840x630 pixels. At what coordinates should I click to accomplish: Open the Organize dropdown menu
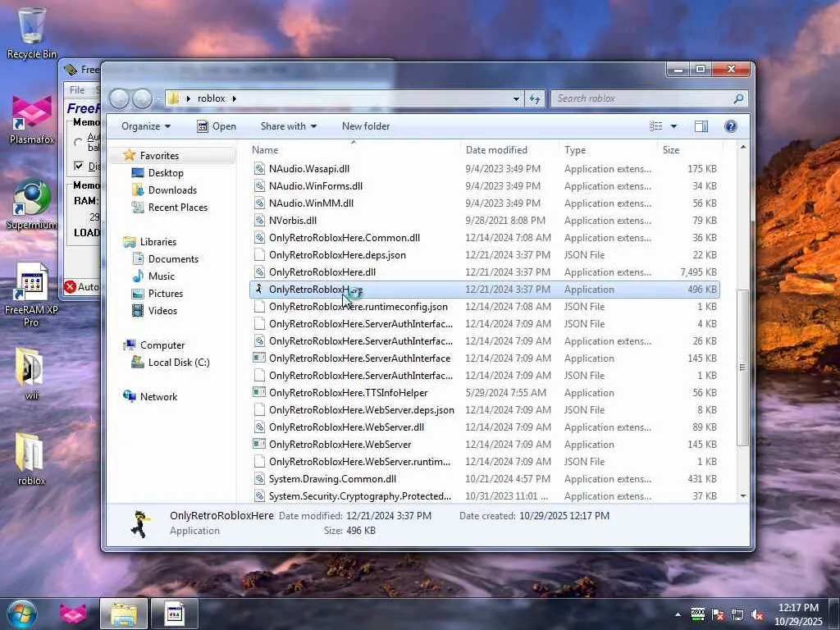point(146,126)
